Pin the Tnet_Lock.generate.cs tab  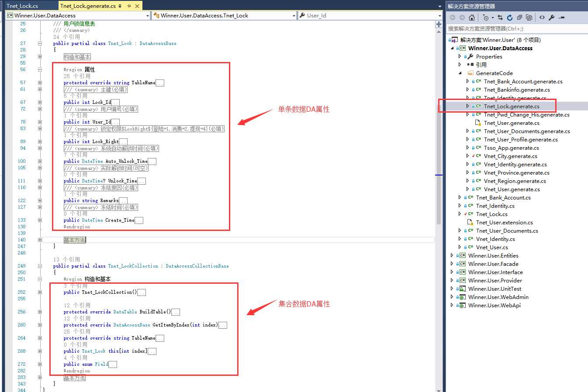pos(129,6)
